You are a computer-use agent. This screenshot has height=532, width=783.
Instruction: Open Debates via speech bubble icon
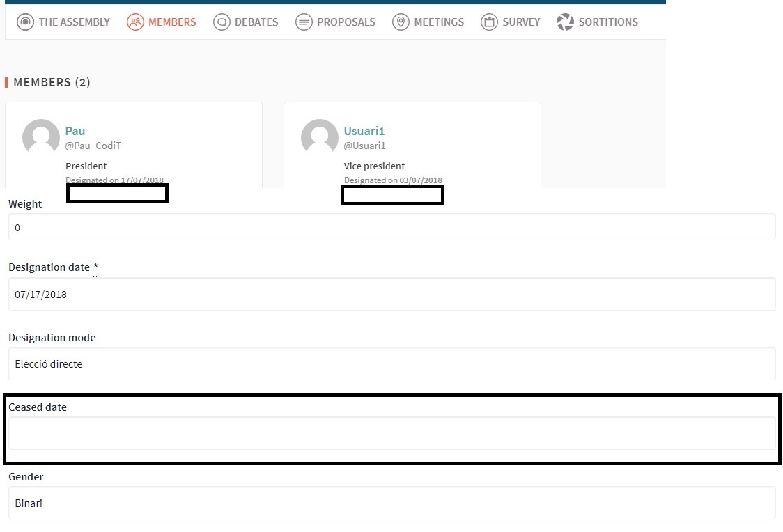pos(222,22)
